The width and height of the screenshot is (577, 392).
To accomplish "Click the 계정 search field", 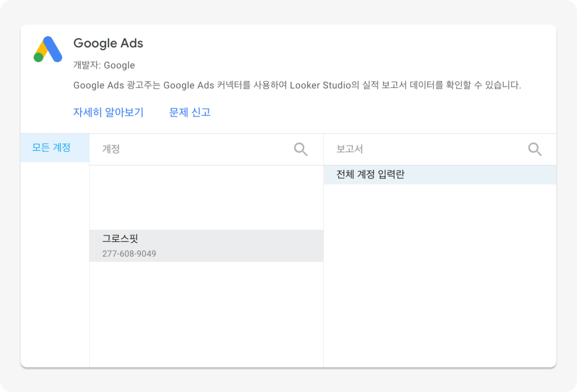I will pyautogui.click(x=206, y=149).
